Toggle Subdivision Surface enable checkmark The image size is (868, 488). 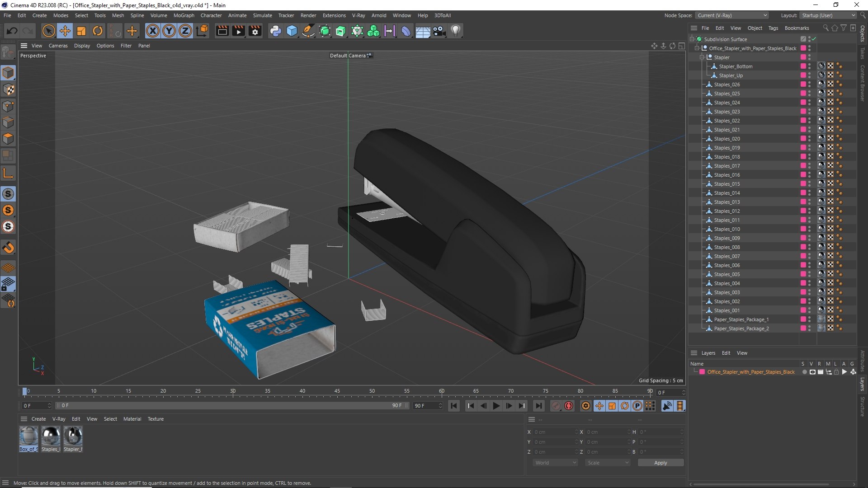(814, 39)
